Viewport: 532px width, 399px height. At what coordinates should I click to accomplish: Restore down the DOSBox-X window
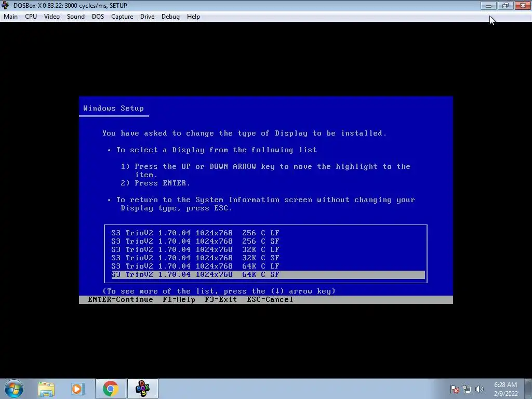[x=505, y=5]
